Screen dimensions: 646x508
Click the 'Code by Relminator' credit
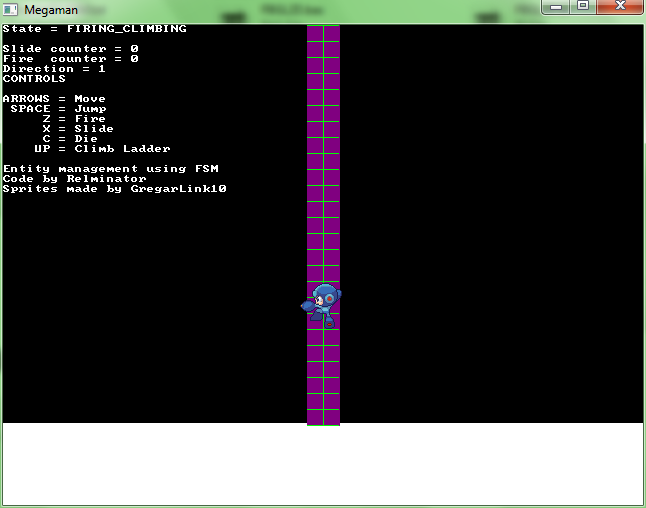point(75,178)
